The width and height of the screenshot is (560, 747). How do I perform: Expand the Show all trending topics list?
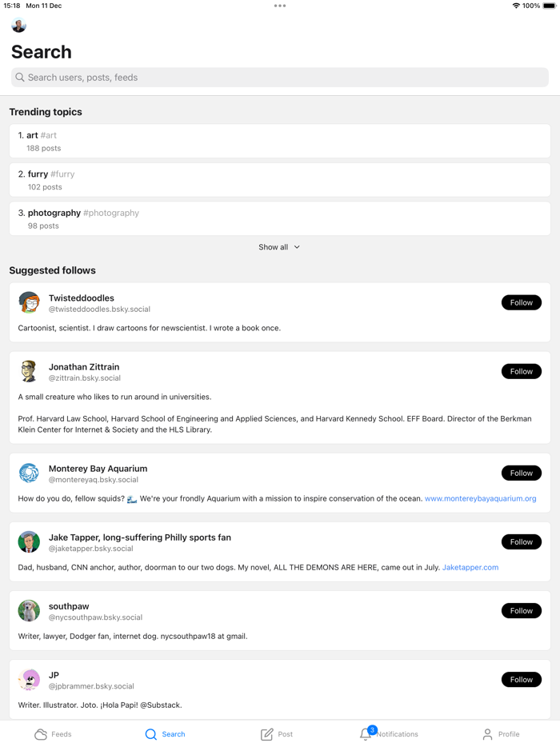pos(279,247)
